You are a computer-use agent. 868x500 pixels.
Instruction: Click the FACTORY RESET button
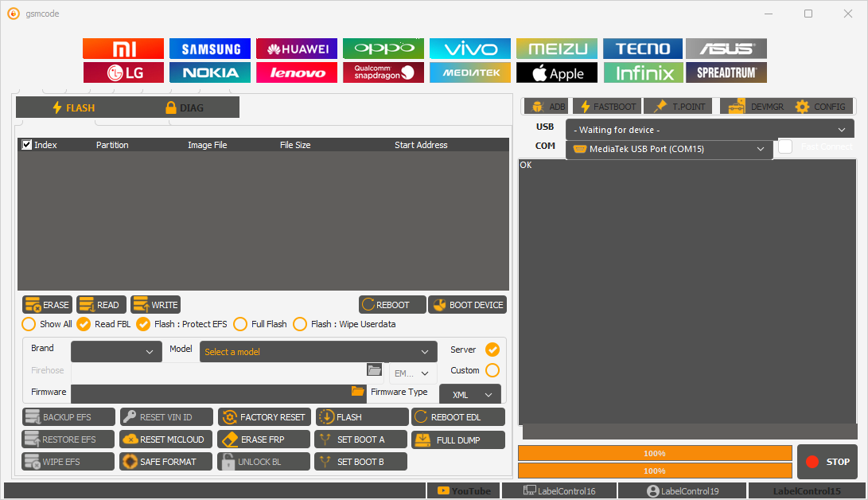(264, 417)
